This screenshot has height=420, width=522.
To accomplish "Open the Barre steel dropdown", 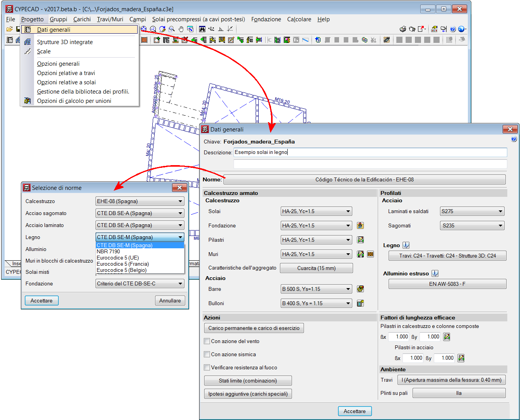I will pos(316,289).
